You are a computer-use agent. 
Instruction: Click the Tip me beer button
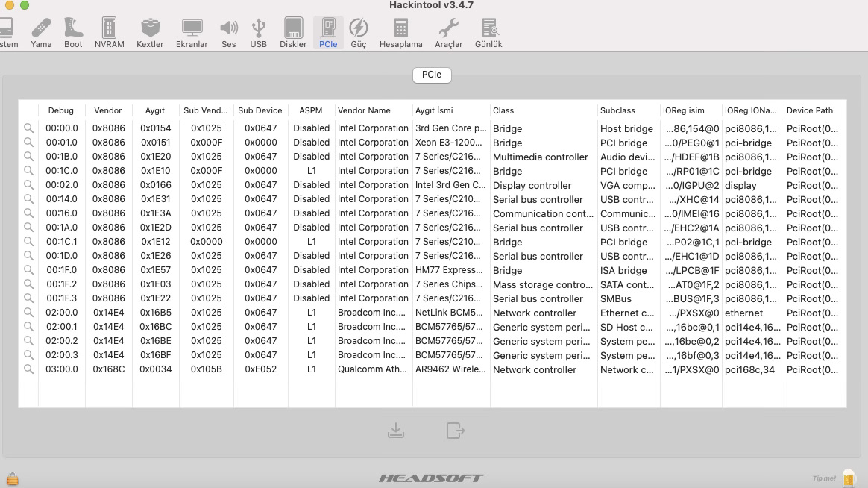tap(848, 478)
